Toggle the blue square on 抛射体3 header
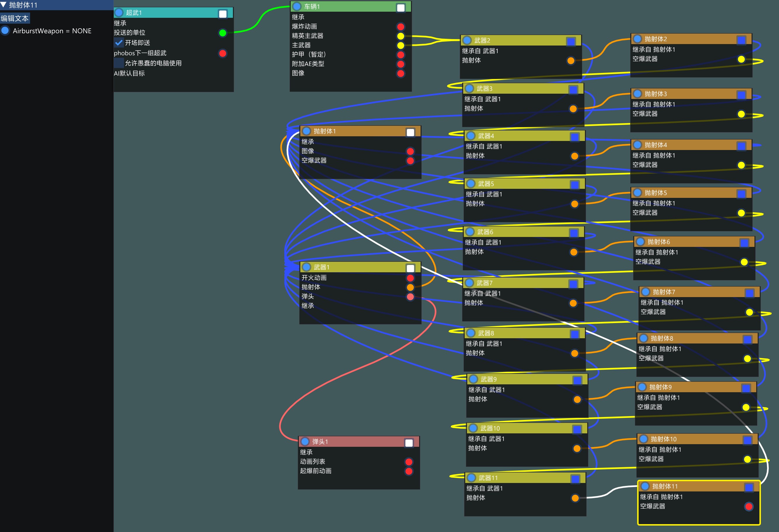 741,95
